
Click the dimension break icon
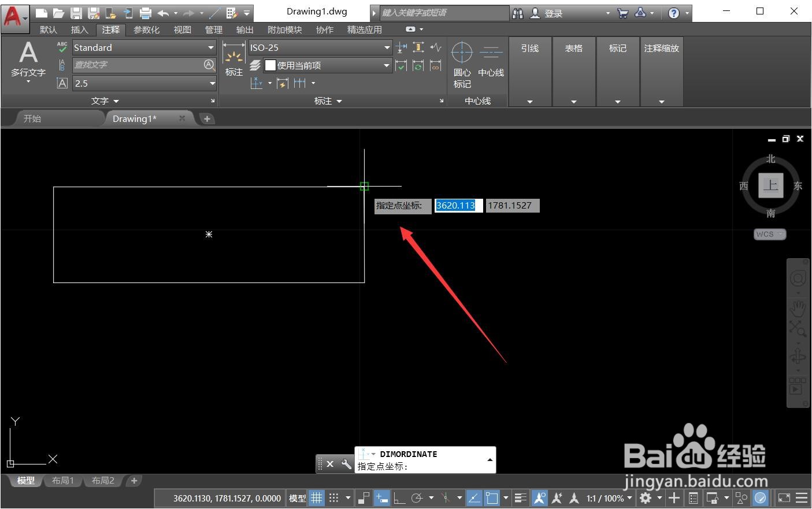tap(401, 47)
